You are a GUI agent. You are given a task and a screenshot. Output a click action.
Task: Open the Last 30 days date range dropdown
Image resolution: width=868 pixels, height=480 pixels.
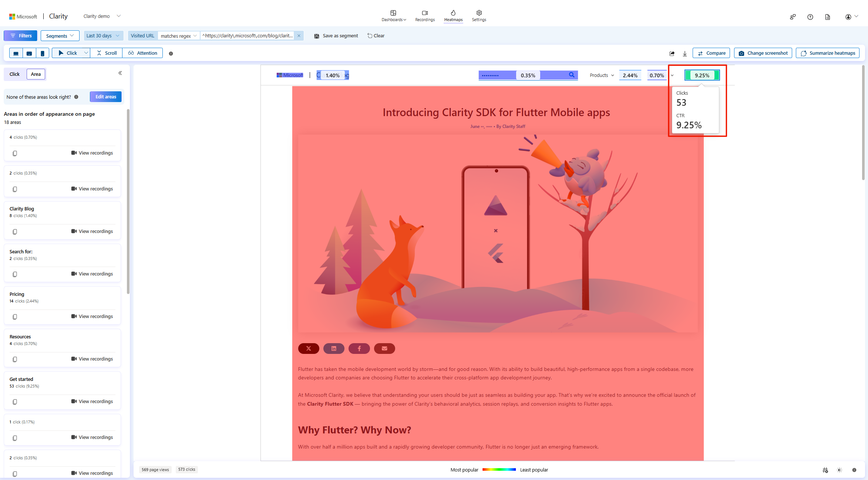[x=103, y=36]
